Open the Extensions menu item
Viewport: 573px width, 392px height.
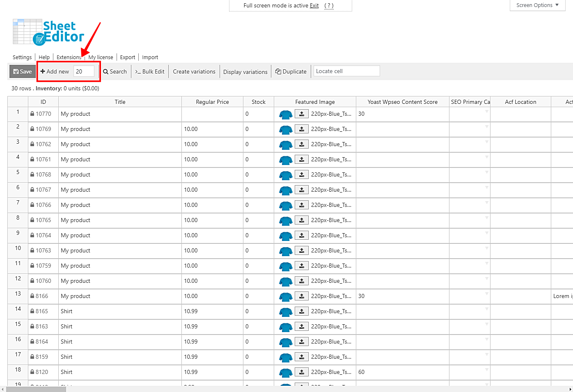pos(69,57)
